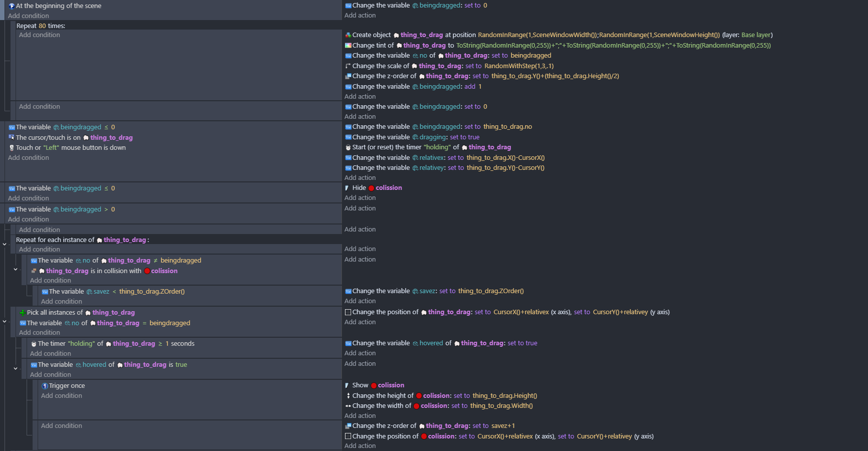Click the Create object action icon
Image resolution: width=868 pixels, height=451 pixels.
(x=348, y=35)
